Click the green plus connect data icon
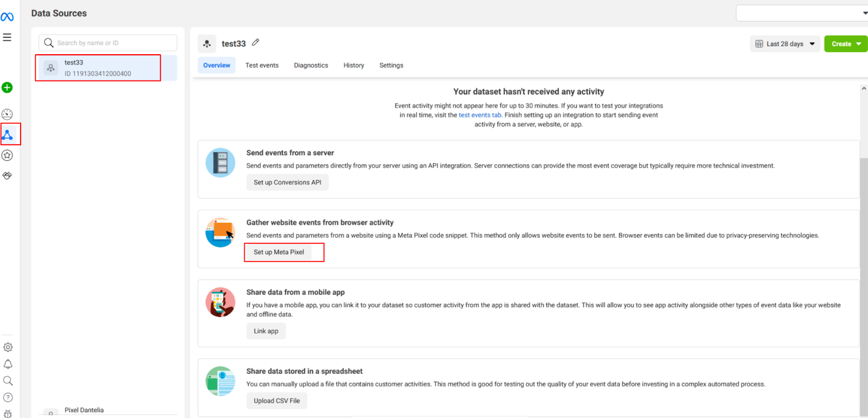The height and width of the screenshot is (418, 868). 7,87
